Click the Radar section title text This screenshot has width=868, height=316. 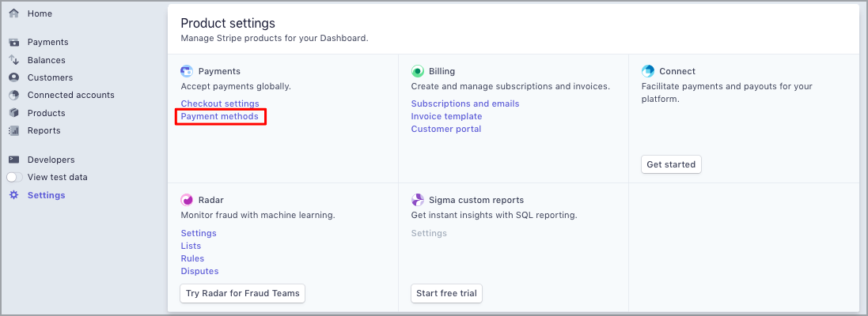(x=211, y=200)
